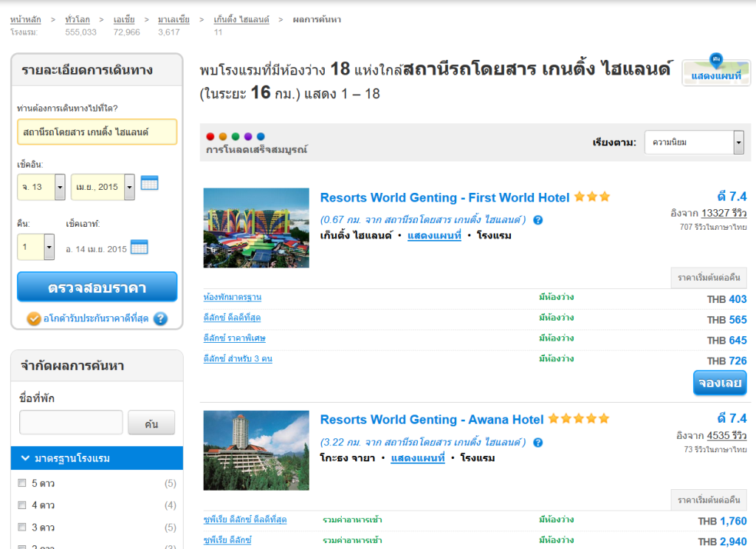Click the THB 645 price
Viewport: 756px width, 549px height.
(x=726, y=341)
